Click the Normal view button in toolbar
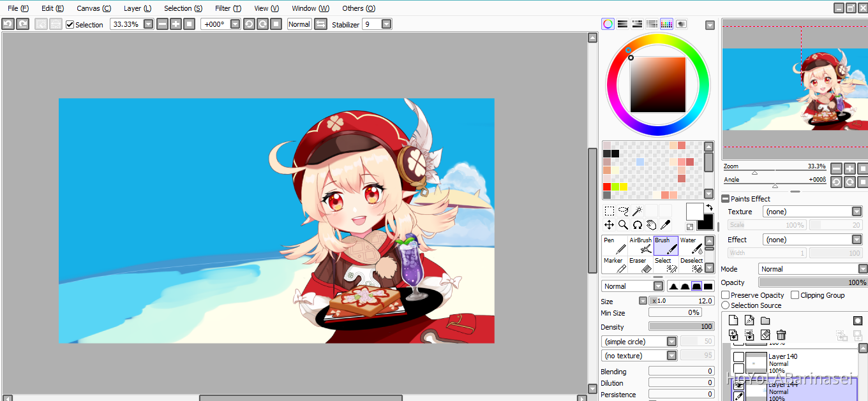Screen dimensions: 868x401 point(299,24)
